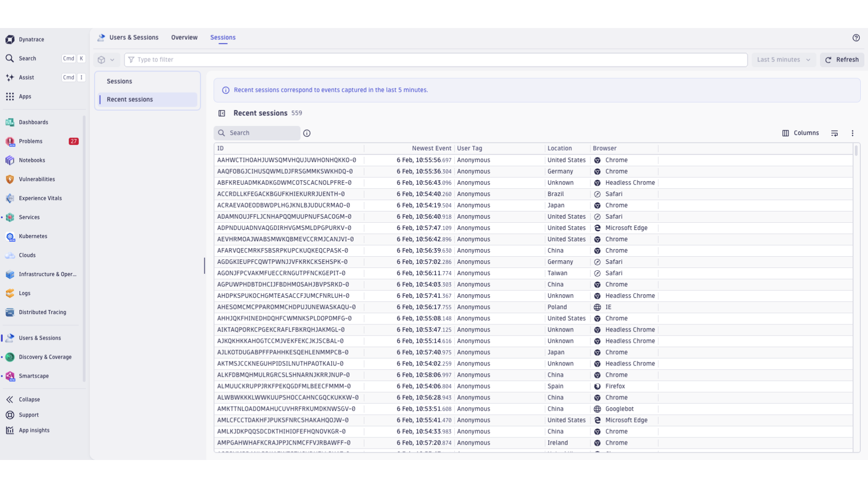Switch to the Overview tab

(184, 38)
